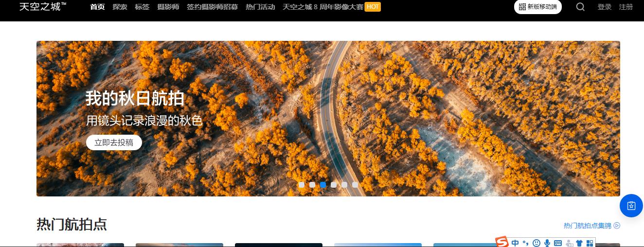Click the microphone voice input icon
This screenshot has width=644, height=247.
[547, 243]
